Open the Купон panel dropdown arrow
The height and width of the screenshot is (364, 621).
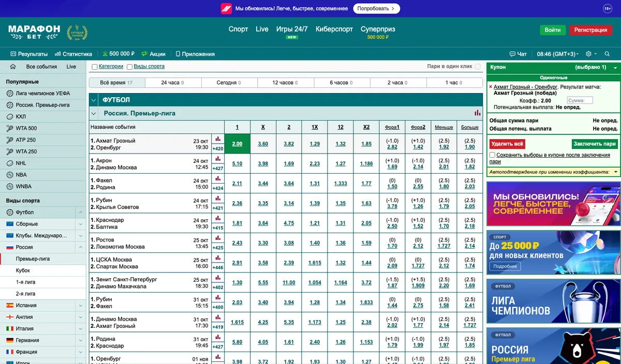click(x=615, y=68)
